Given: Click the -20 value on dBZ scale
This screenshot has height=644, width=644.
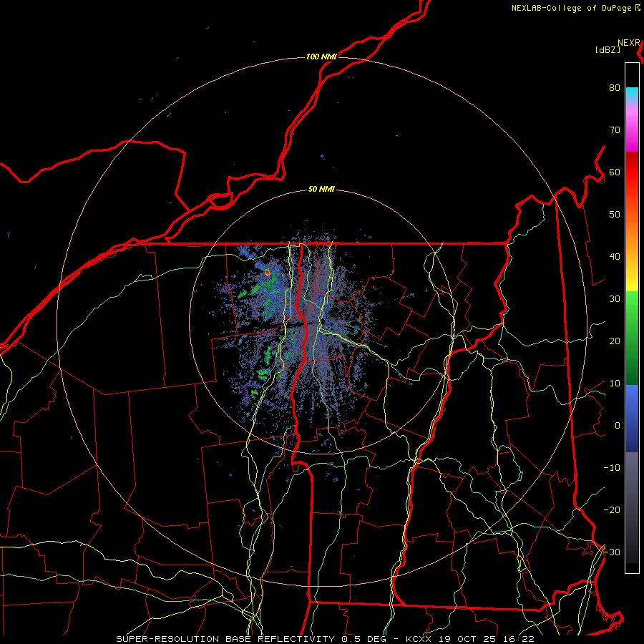Looking at the screenshot, I should click(x=612, y=509).
